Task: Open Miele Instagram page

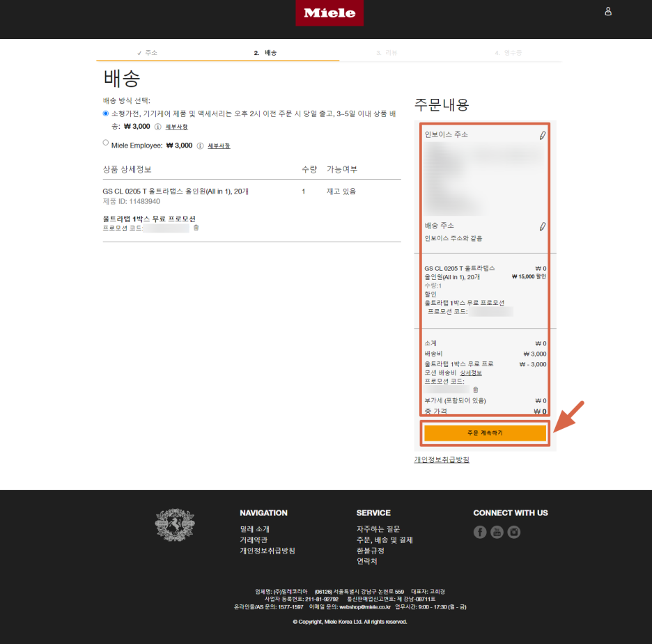Action: click(x=514, y=532)
